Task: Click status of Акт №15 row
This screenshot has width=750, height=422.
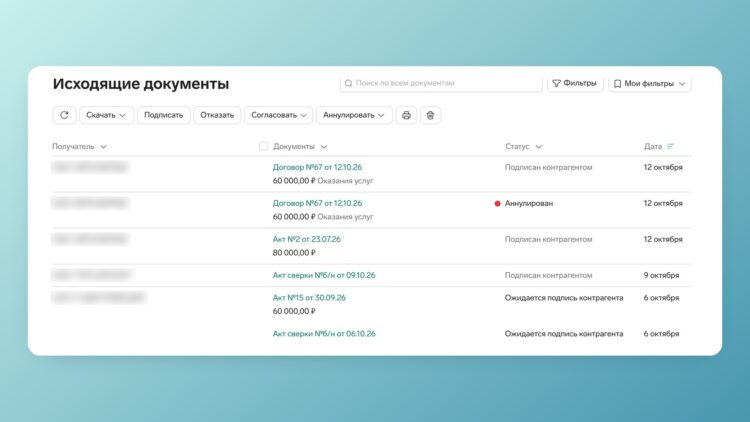Action: (563, 298)
